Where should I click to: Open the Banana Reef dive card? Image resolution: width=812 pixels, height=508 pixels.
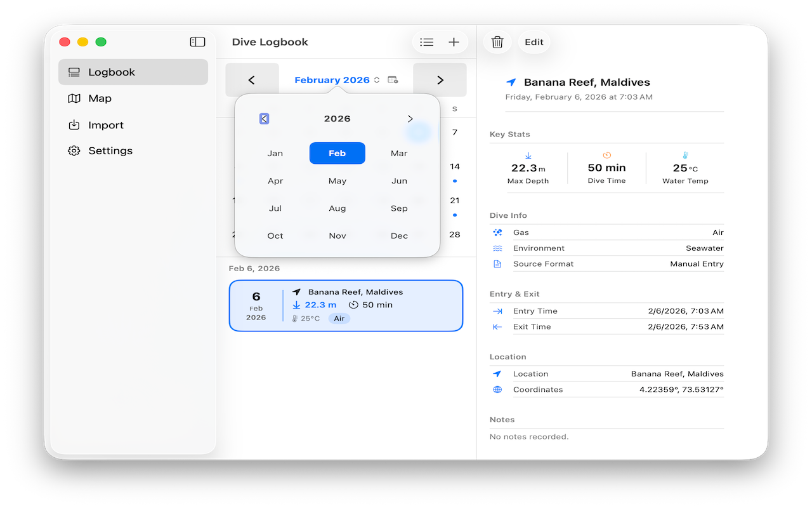coord(346,305)
